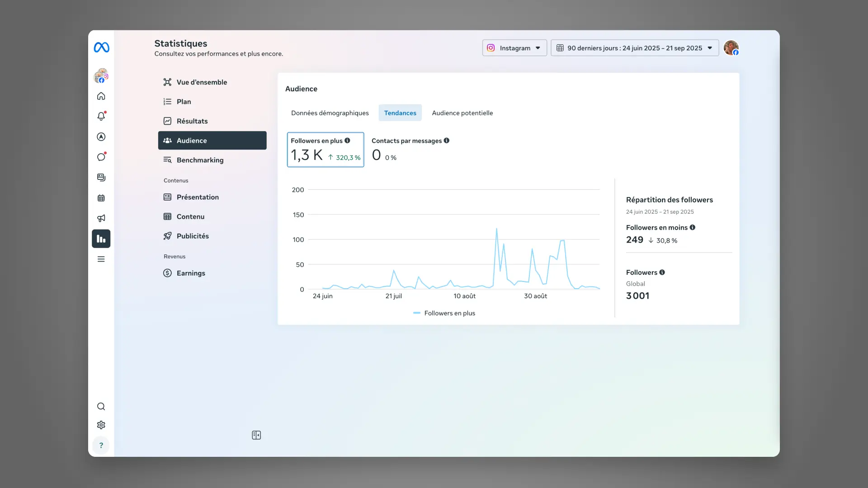
Task: Switch to Données démographiques tab
Action: 330,113
